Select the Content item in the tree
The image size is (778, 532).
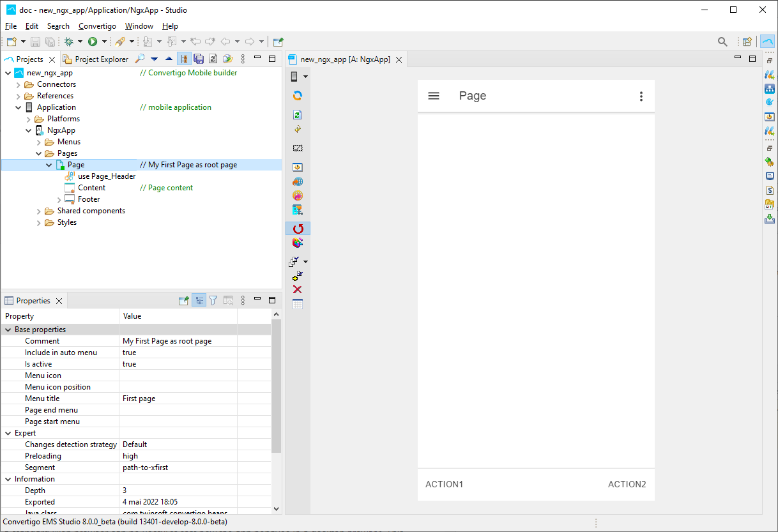[x=91, y=188]
